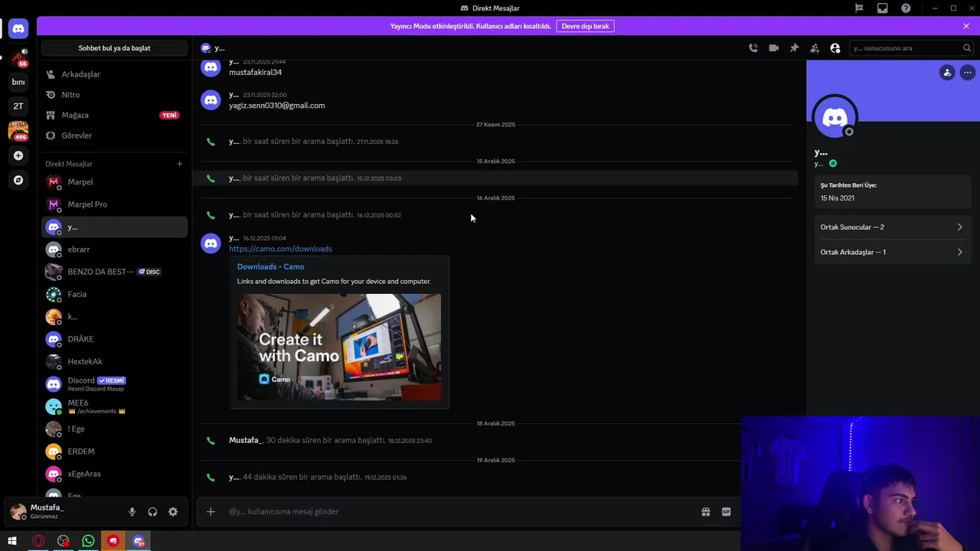Add a server with plus icon
Screen dimensions: 980x551
tap(18, 155)
